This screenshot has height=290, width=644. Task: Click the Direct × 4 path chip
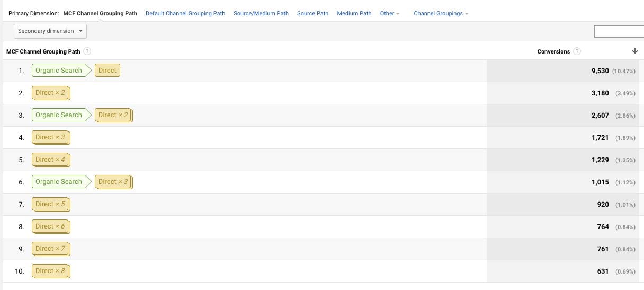point(50,160)
